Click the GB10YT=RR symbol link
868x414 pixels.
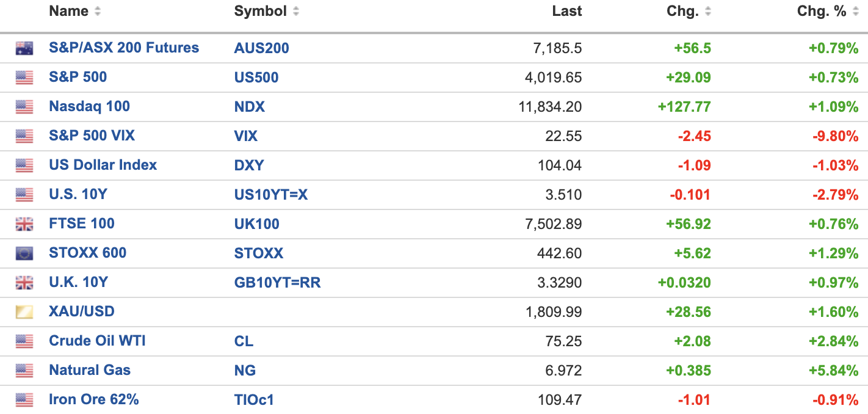[x=277, y=283]
